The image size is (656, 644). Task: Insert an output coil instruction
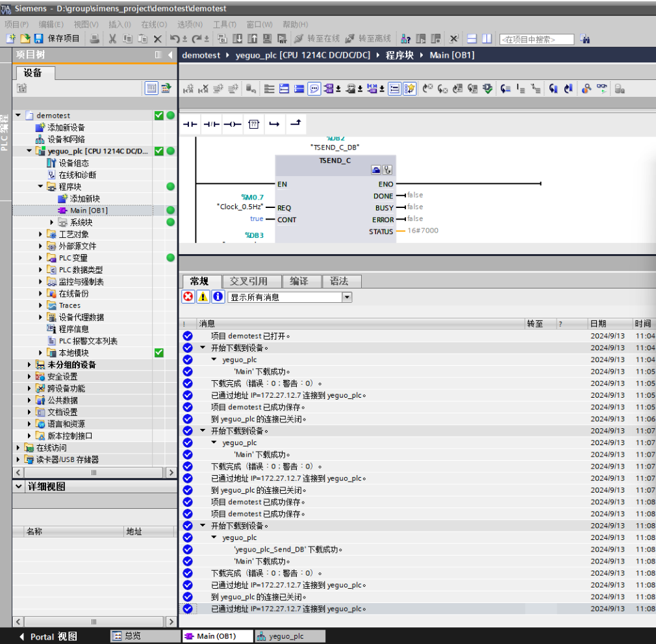232,124
